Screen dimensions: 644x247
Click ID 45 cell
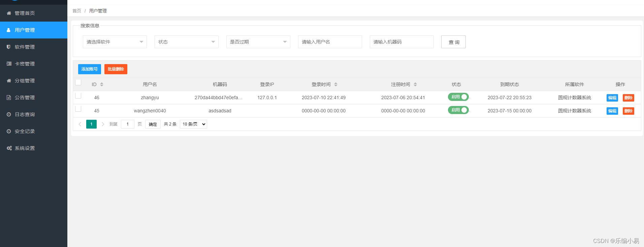97,111
